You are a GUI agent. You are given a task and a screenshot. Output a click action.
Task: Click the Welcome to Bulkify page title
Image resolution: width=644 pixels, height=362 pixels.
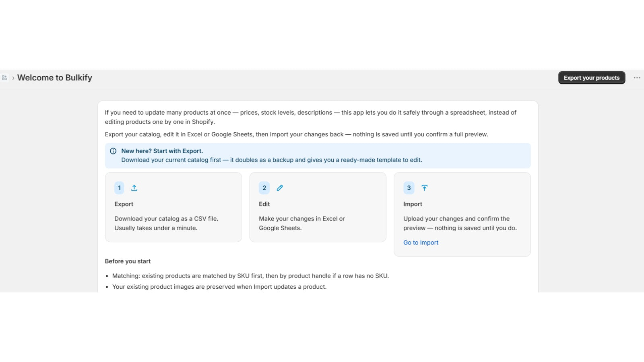pyautogui.click(x=55, y=78)
